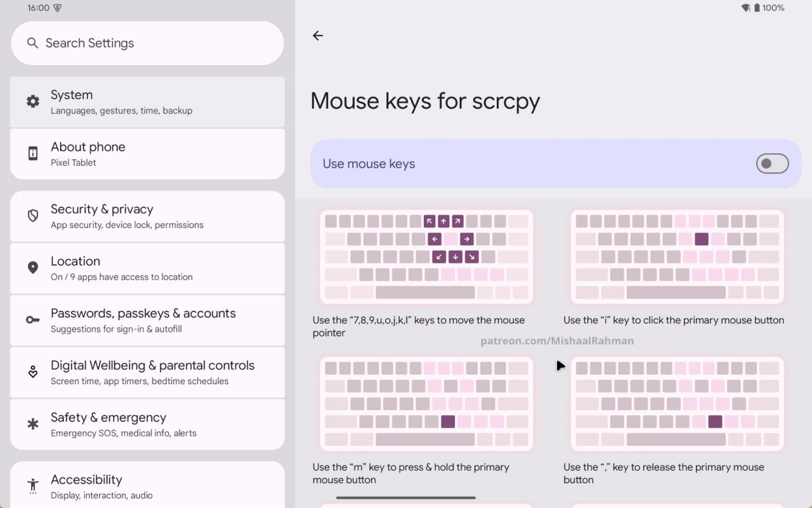Click the Safety & emergency asterisk icon
Screen dimensions: 812x508
pos(33,424)
